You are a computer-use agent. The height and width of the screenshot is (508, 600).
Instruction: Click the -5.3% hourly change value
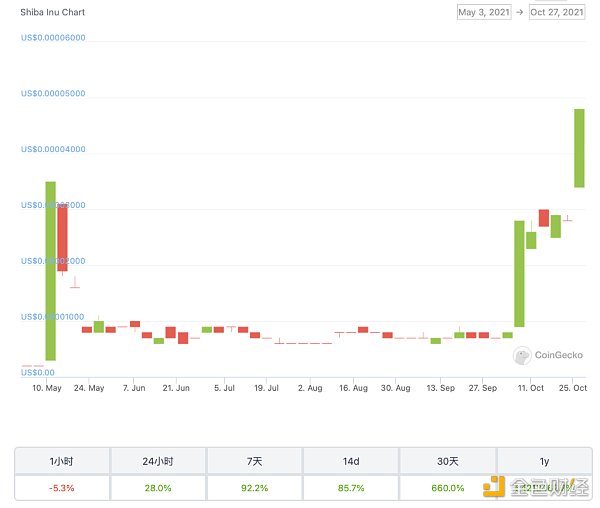(62, 488)
